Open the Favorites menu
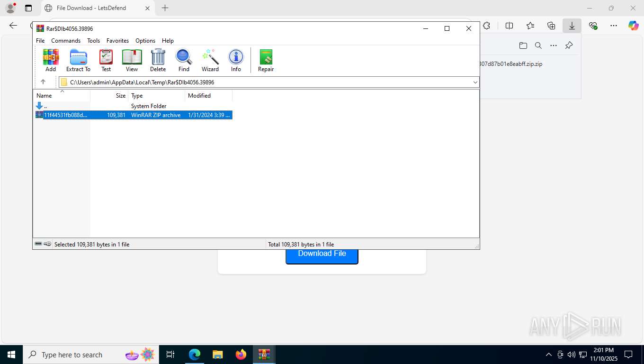Image resolution: width=644 pixels, height=364 pixels. 117,41
